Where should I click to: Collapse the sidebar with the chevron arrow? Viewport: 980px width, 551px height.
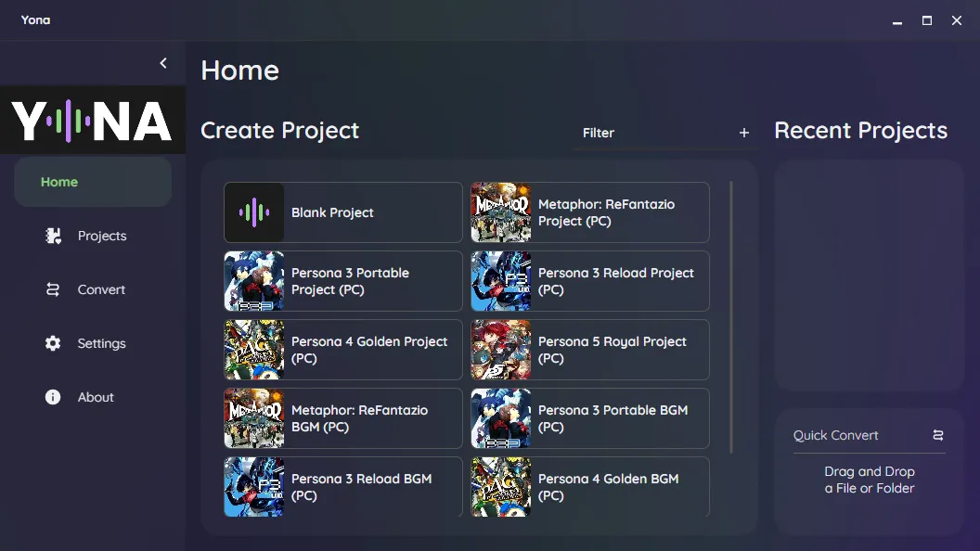pos(163,63)
